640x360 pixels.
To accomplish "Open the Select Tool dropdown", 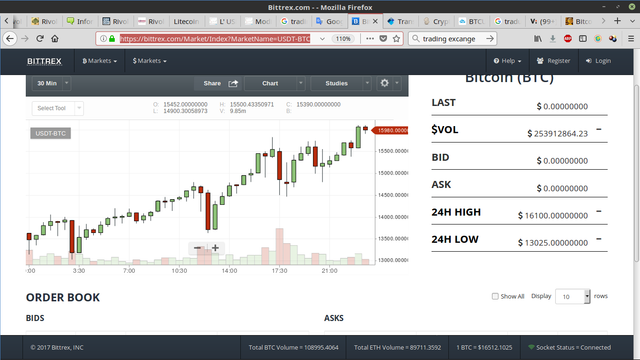I will coord(58,108).
